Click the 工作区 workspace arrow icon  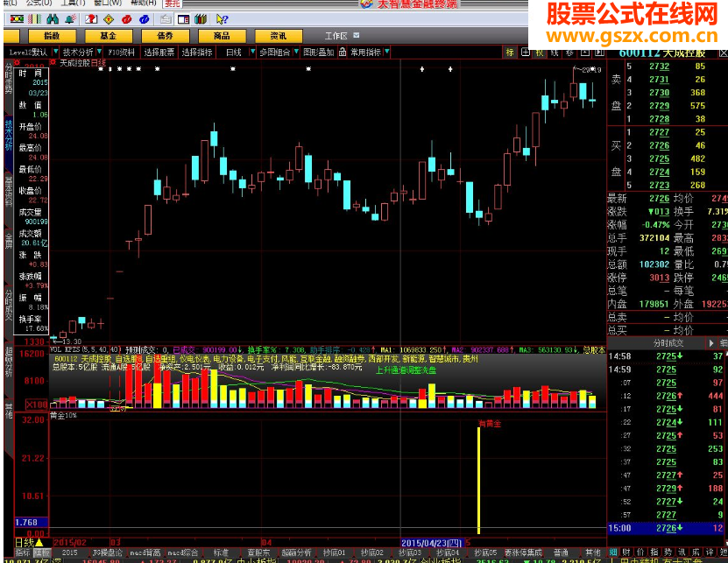pyautogui.click(x=356, y=35)
